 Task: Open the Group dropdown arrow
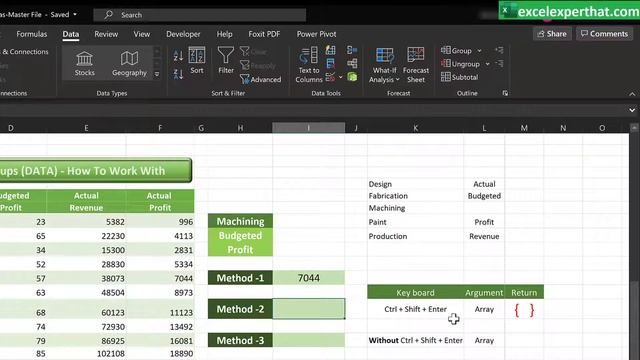tap(480, 51)
